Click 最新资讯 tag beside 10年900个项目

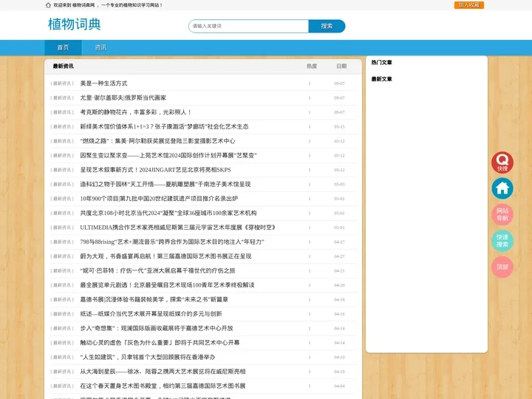(62, 199)
